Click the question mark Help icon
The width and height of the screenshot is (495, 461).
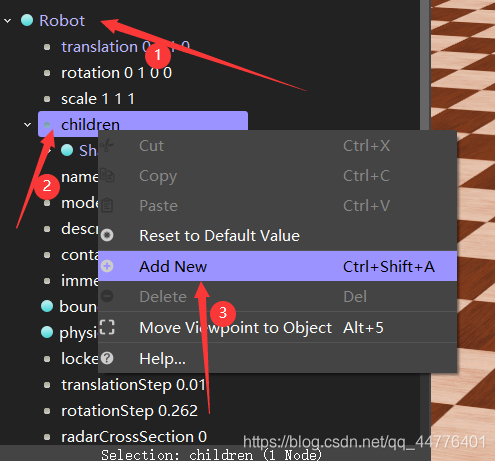click(x=107, y=358)
